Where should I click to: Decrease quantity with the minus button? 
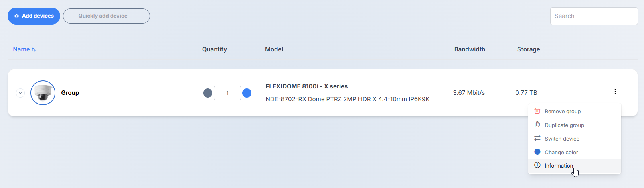tap(208, 93)
